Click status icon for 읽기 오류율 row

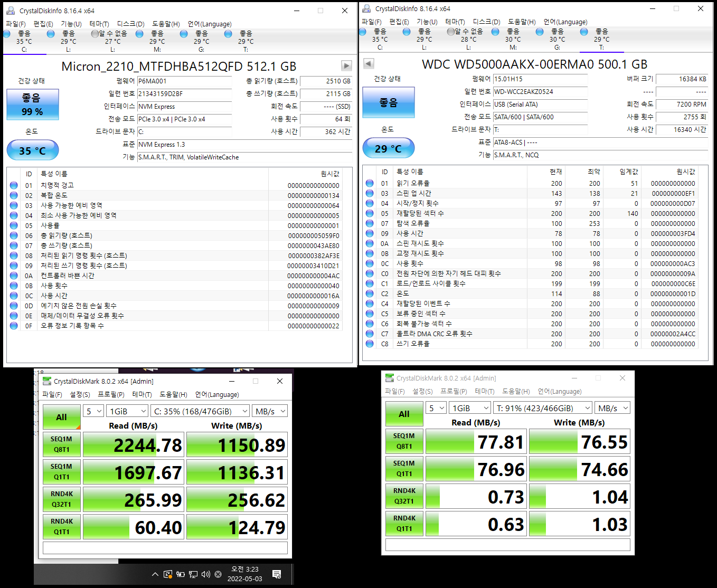click(x=370, y=183)
